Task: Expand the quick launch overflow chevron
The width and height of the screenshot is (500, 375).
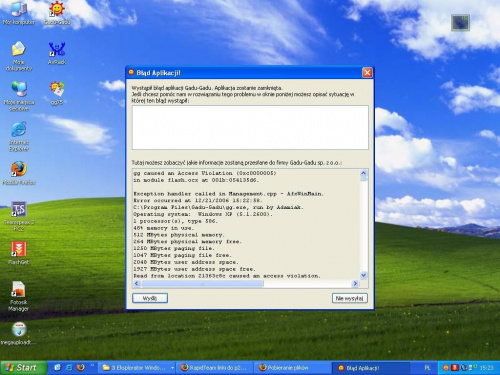Action: click(x=92, y=366)
